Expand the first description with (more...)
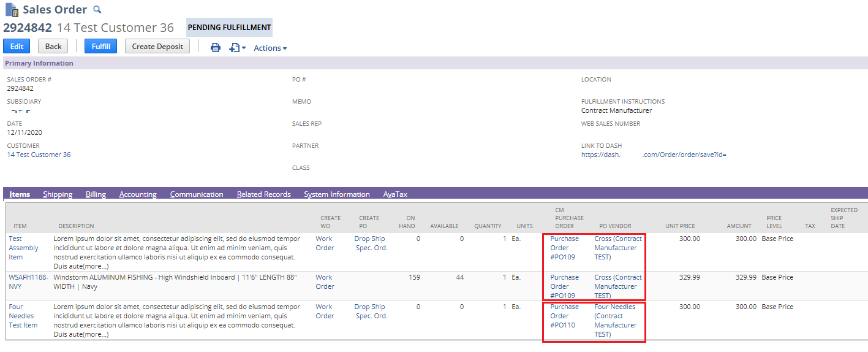 (96, 266)
